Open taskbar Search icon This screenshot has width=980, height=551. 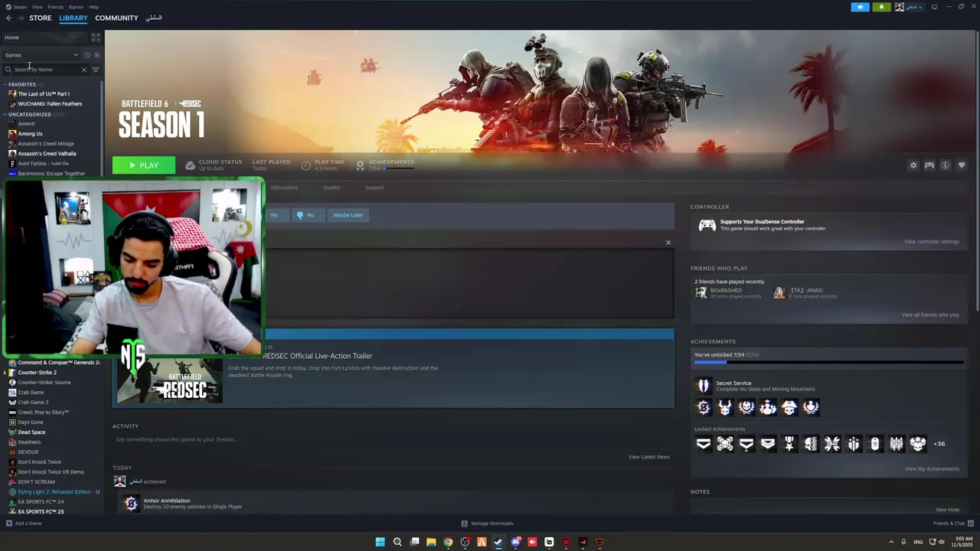397,542
